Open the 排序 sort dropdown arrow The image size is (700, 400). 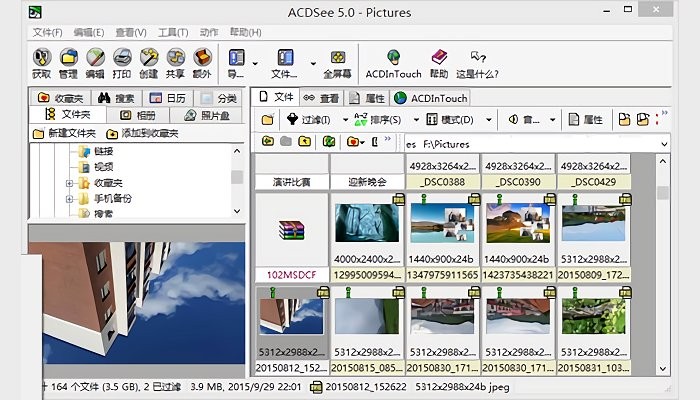(416, 120)
